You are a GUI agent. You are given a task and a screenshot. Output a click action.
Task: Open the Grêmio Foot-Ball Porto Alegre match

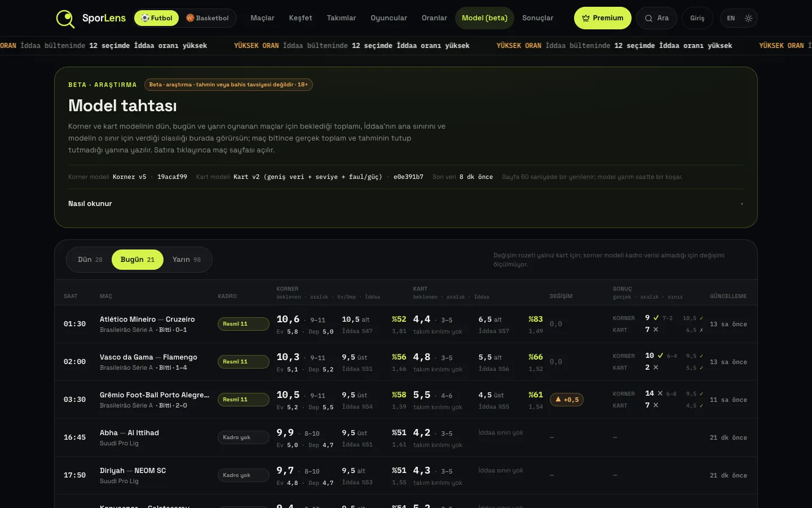click(405, 400)
